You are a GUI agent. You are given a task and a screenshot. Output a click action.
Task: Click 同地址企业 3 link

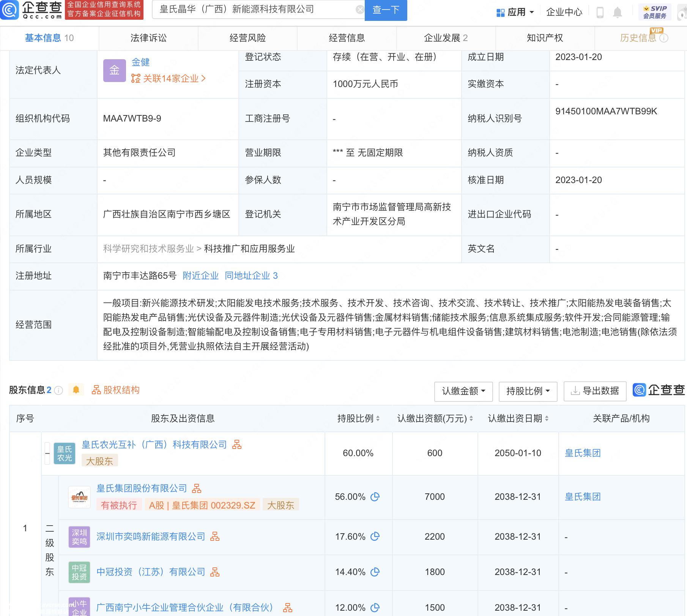[251, 276]
